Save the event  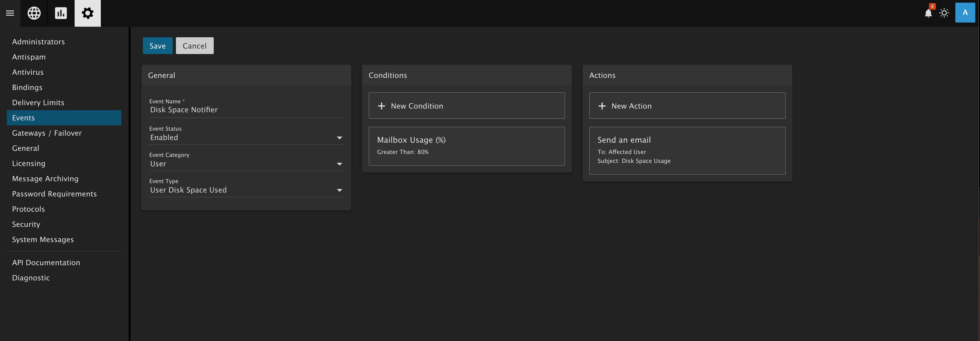coord(158,46)
